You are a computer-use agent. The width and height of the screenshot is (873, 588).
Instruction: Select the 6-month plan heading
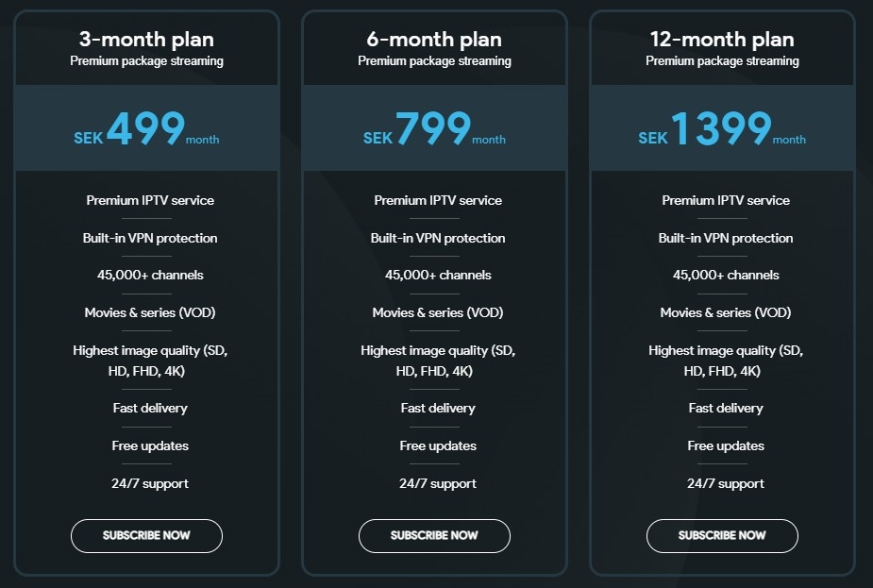434,40
